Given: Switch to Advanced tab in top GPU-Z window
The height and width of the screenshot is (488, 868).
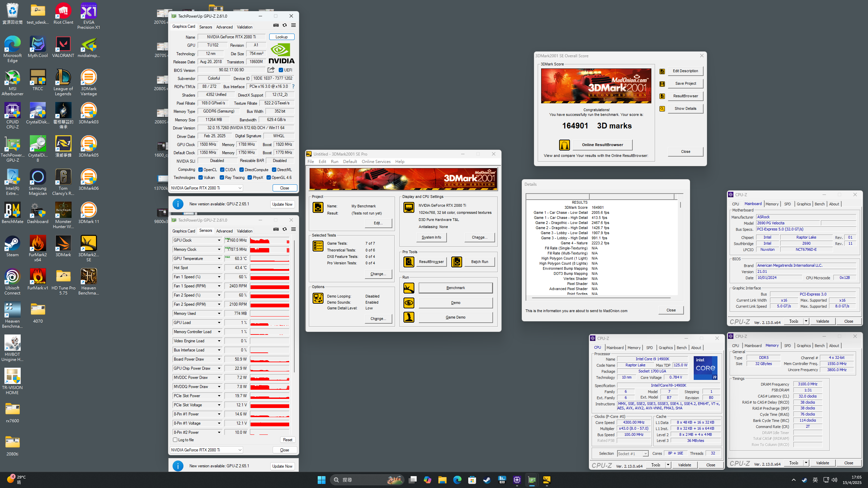Looking at the screenshot, I should pos(224,27).
